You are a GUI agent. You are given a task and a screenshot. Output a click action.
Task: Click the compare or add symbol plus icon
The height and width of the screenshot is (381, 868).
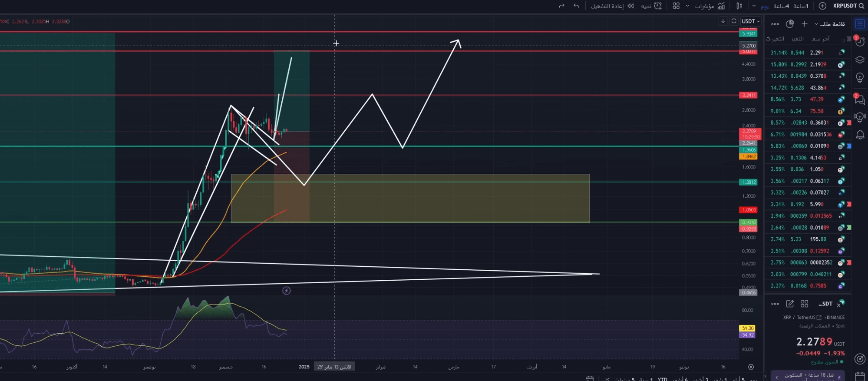click(822, 6)
